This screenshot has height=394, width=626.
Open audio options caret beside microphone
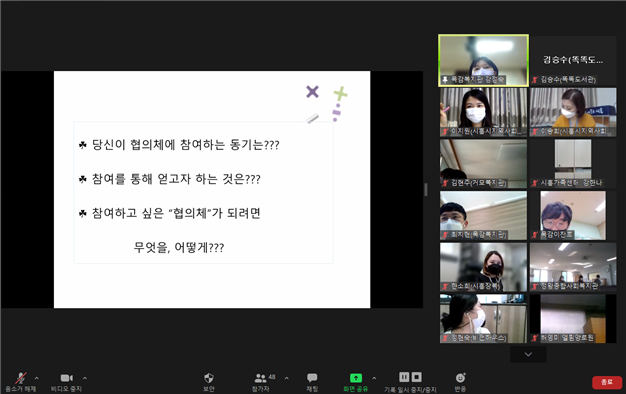pyautogui.click(x=37, y=378)
